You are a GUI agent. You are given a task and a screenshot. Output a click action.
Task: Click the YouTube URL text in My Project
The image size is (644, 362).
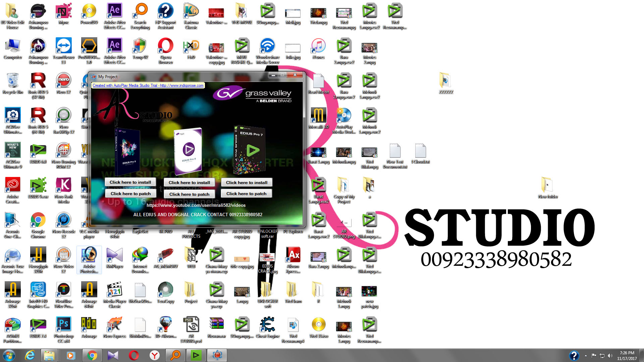[196, 205]
